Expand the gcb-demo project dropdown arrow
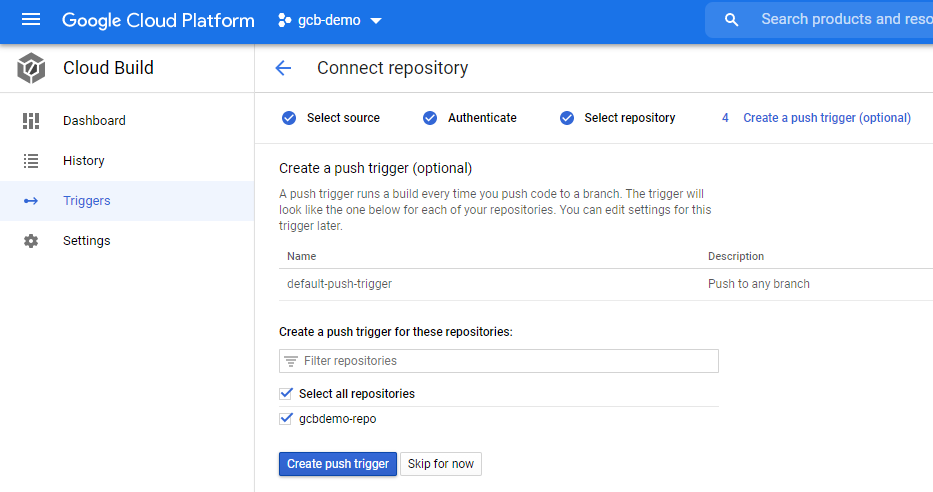 pos(376,21)
